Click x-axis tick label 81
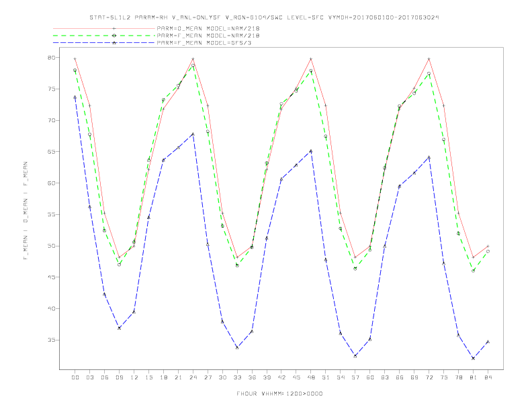This screenshot has height=411, width=532. [474, 377]
